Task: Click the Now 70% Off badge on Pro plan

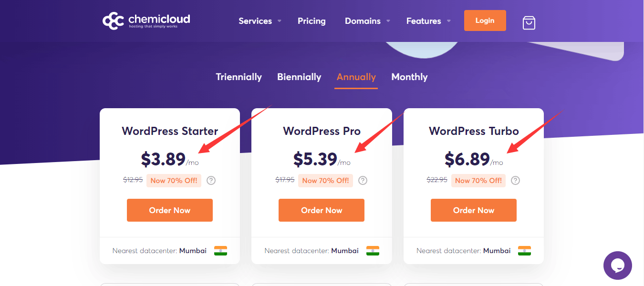Action: tap(325, 180)
